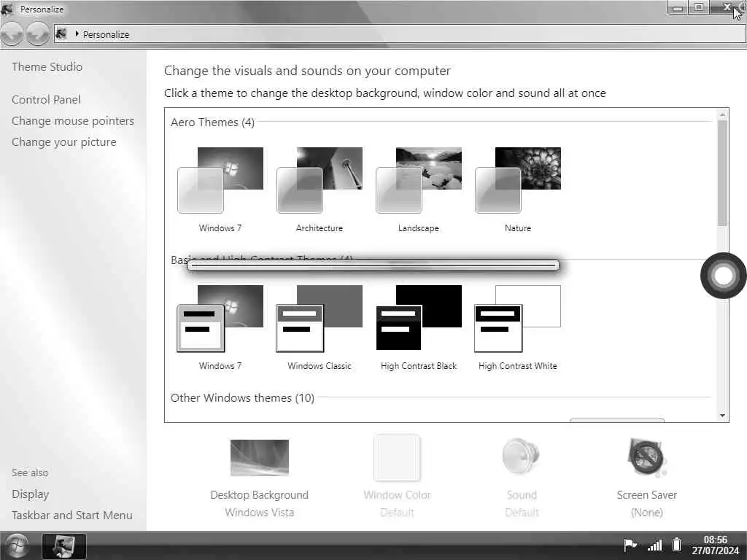747x560 pixels.
Task: Click the Personalize window title icon
Action: point(7,9)
